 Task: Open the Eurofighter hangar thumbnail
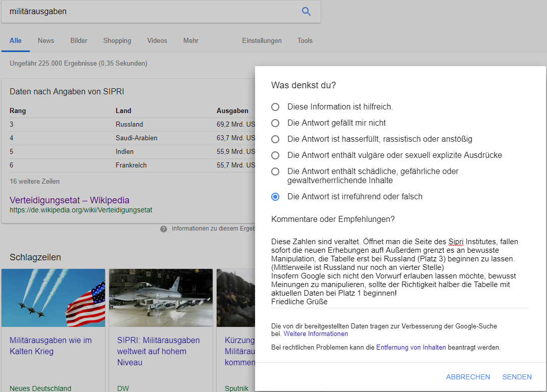click(161, 298)
